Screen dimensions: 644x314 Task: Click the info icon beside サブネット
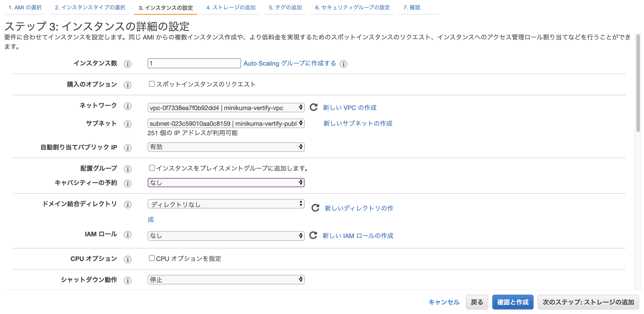point(127,124)
